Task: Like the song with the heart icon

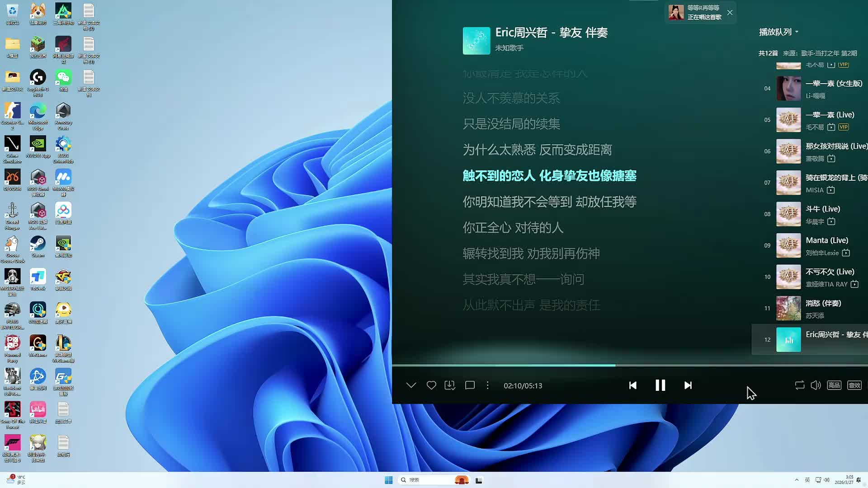Action: [x=431, y=385]
